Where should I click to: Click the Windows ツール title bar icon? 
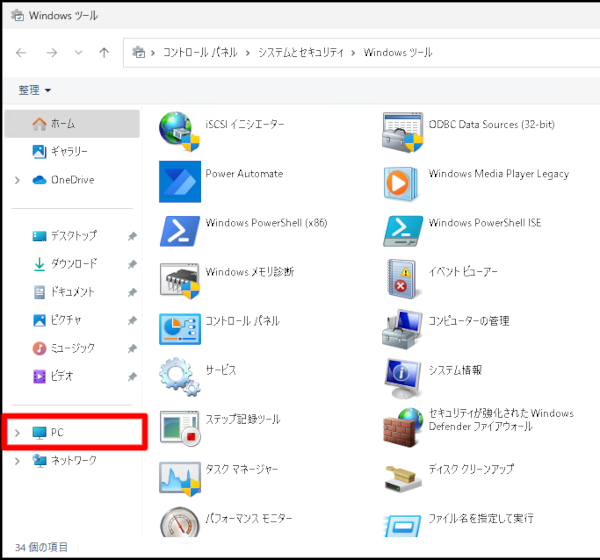point(17,15)
